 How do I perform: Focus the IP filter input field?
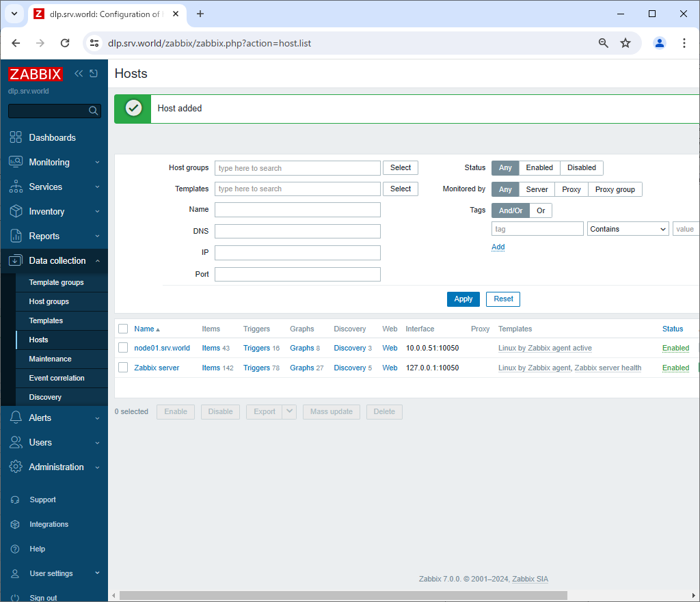pyautogui.click(x=298, y=253)
